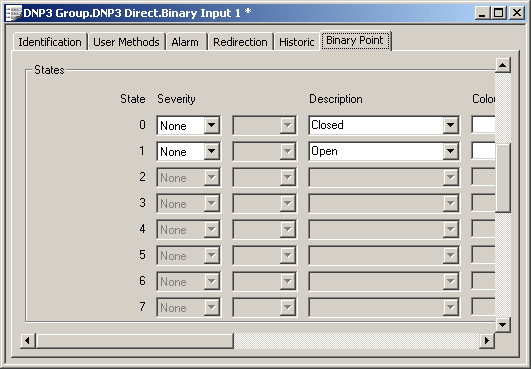Image resolution: width=531 pixels, height=369 pixels.
Task: Click in the Closed description text field
Action: pyautogui.click(x=376, y=125)
